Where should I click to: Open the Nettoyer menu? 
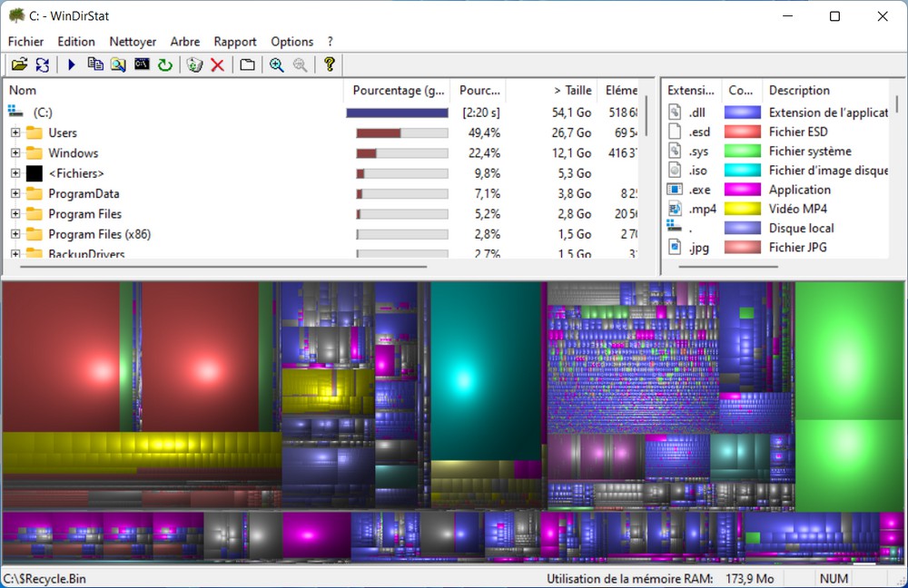coord(133,42)
